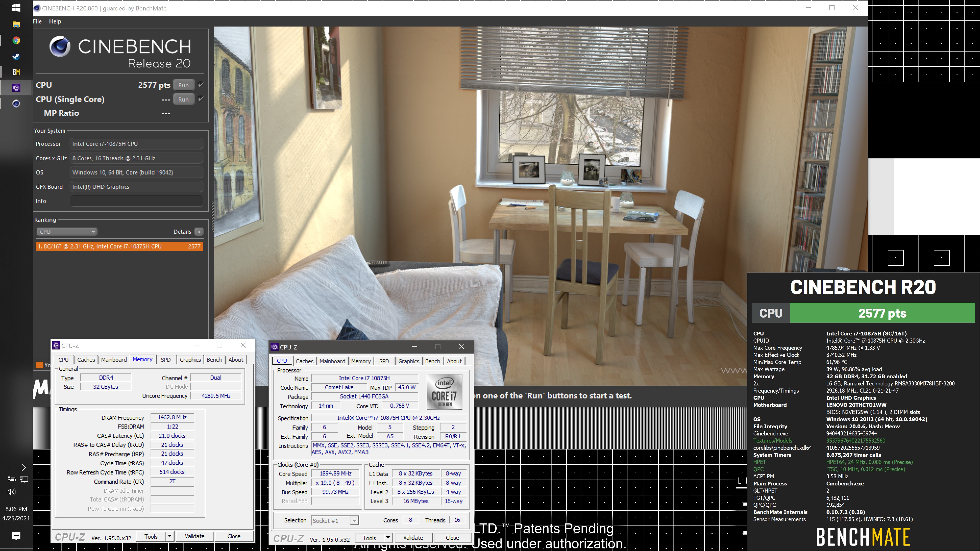Click Close button in processor CPU-Z window
980x551 pixels.
452,538
